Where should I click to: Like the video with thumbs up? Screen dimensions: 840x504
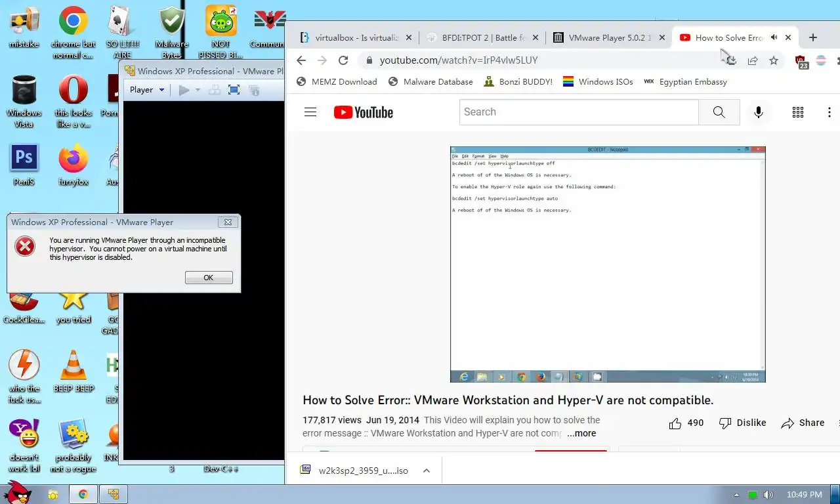(686, 423)
